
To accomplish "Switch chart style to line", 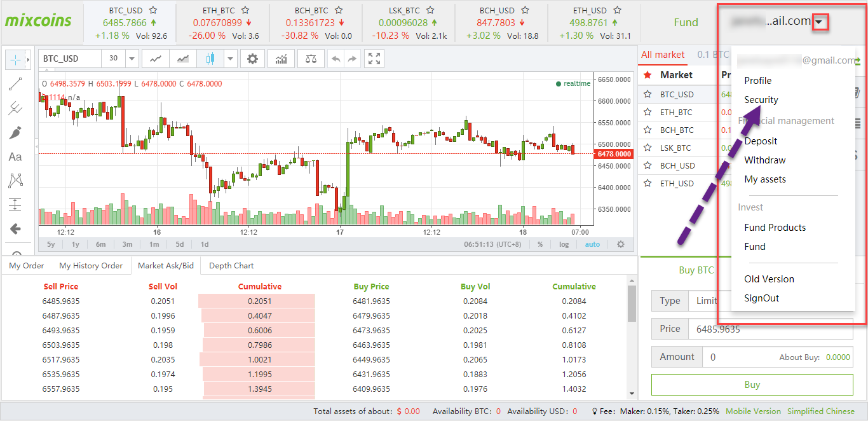I will 156,59.
